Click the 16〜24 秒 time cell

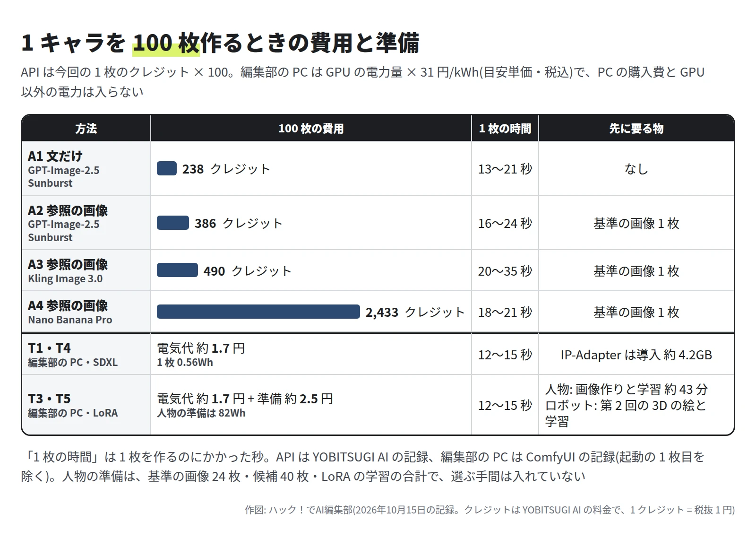click(x=505, y=223)
